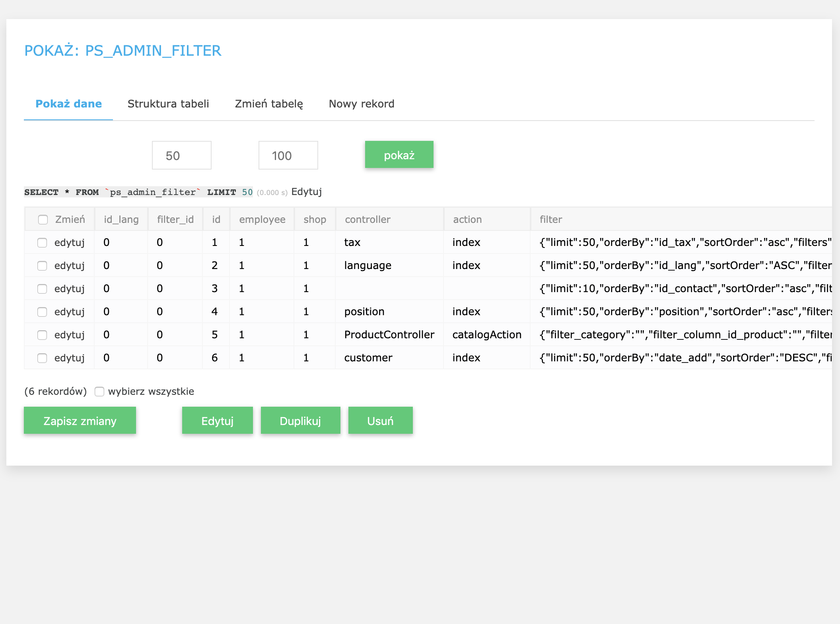Click the text length field showing 100
This screenshot has width=840, height=624.
click(288, 156)
